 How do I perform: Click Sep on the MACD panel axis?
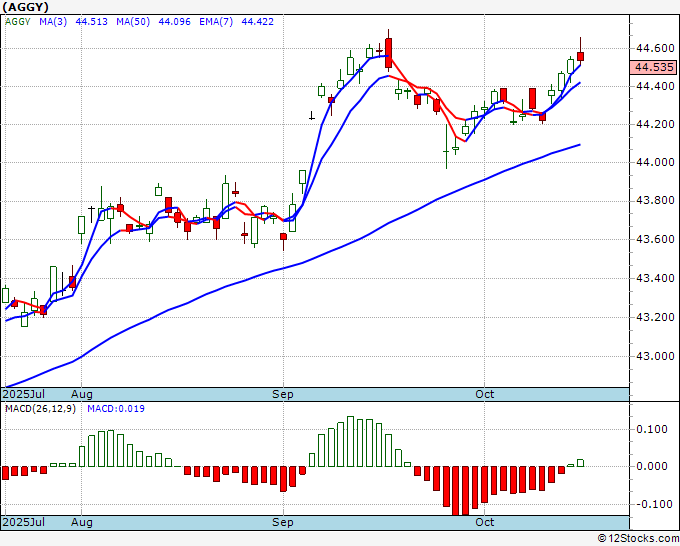tap(283, 522)
